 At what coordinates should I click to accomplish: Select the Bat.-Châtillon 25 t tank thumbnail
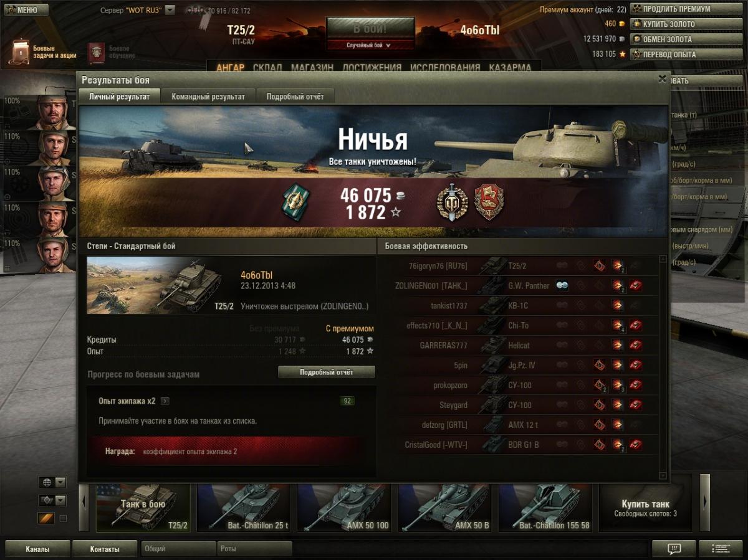246,507
